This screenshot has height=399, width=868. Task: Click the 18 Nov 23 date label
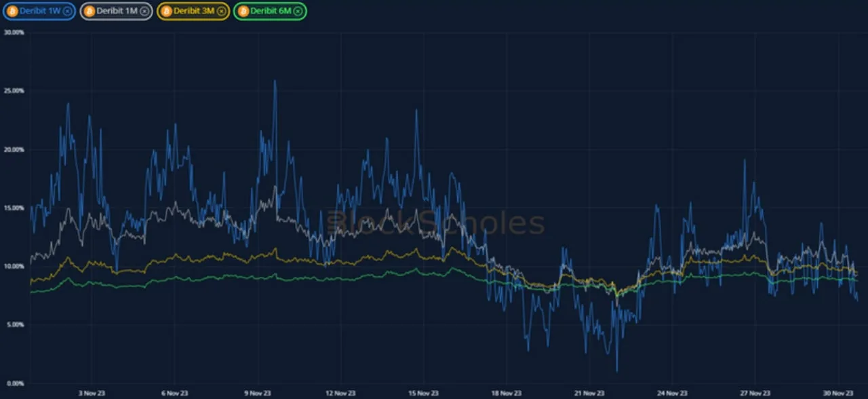506,393
